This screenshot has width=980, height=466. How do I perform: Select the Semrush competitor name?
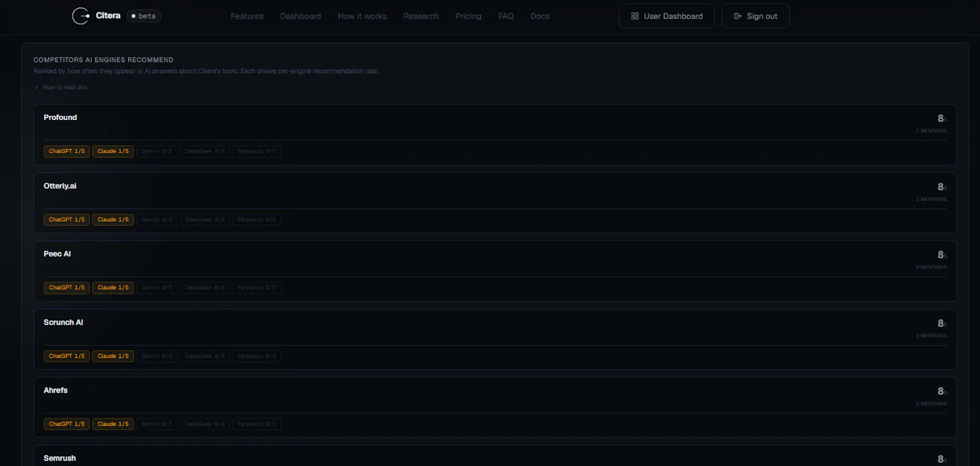[60, 459]
